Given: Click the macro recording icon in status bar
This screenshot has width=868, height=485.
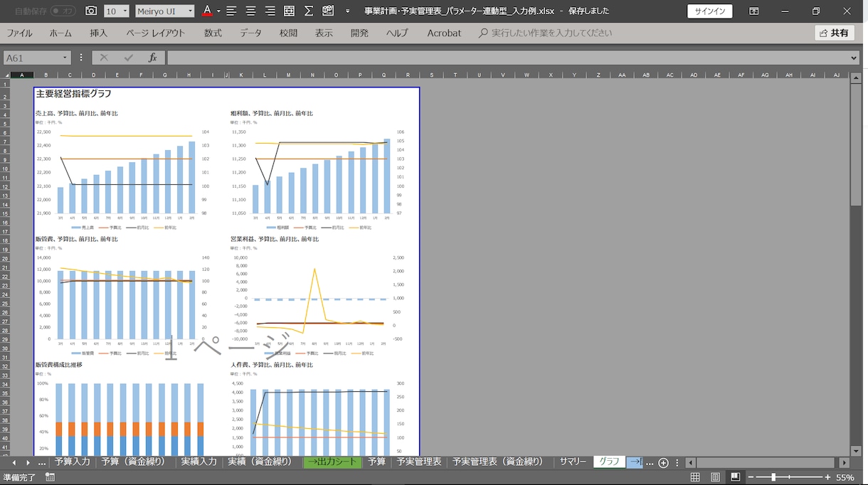Looking at the screenshot, I should click(x=50, y=477).
